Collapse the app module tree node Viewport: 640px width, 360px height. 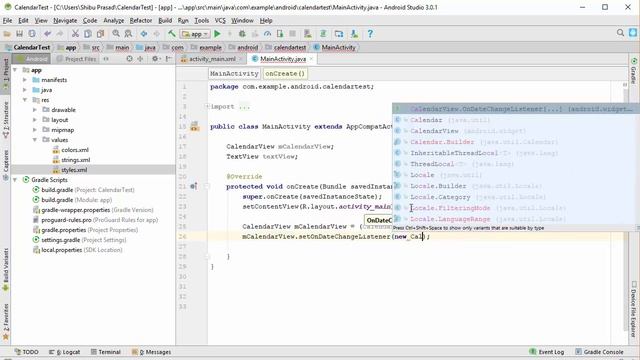(x=15, y=70)
